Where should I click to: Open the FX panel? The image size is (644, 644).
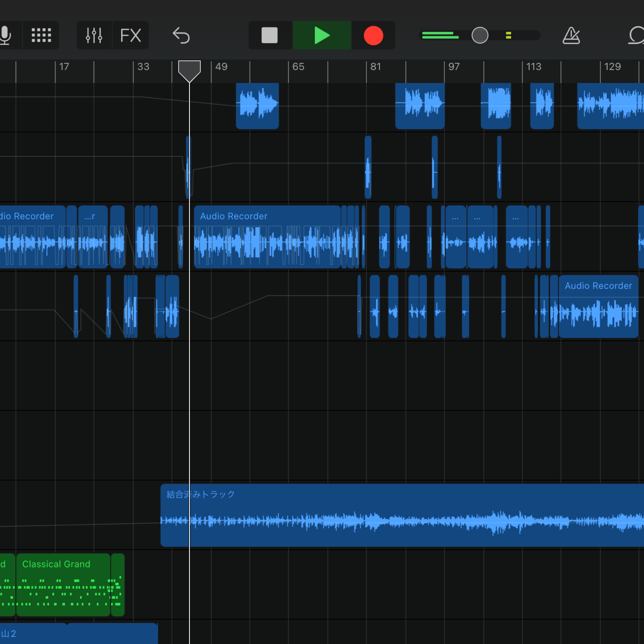(130, 35)
